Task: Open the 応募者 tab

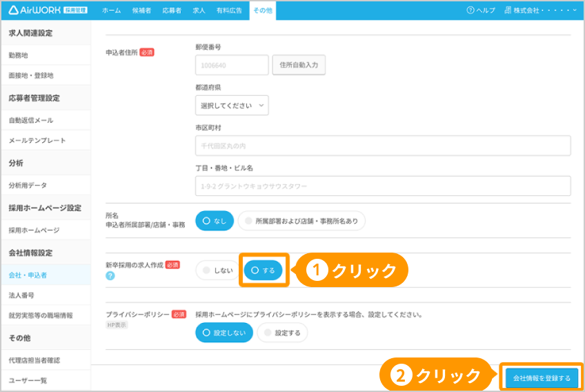Action: coord(172,10)
